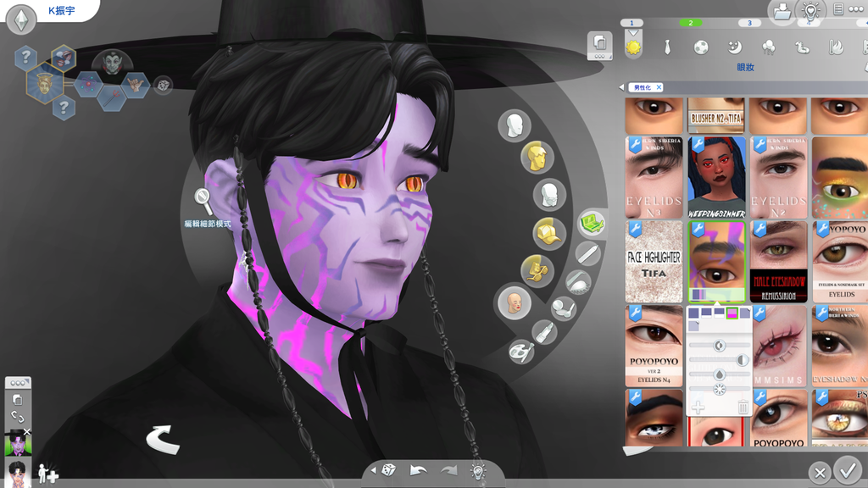Open the lightbulb button on the bottom bar
Image resolution: width=868 pixels, height=488 pixels.
pyautogui.click(x=478, y=471)
